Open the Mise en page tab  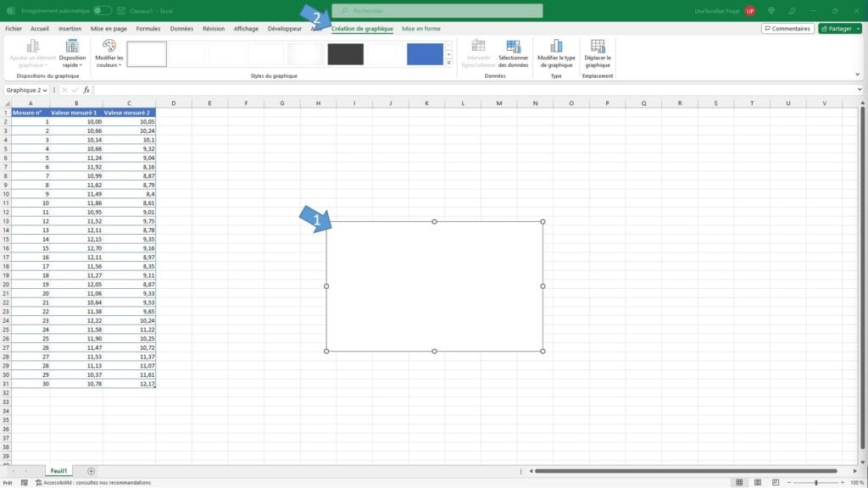[108, 28]
